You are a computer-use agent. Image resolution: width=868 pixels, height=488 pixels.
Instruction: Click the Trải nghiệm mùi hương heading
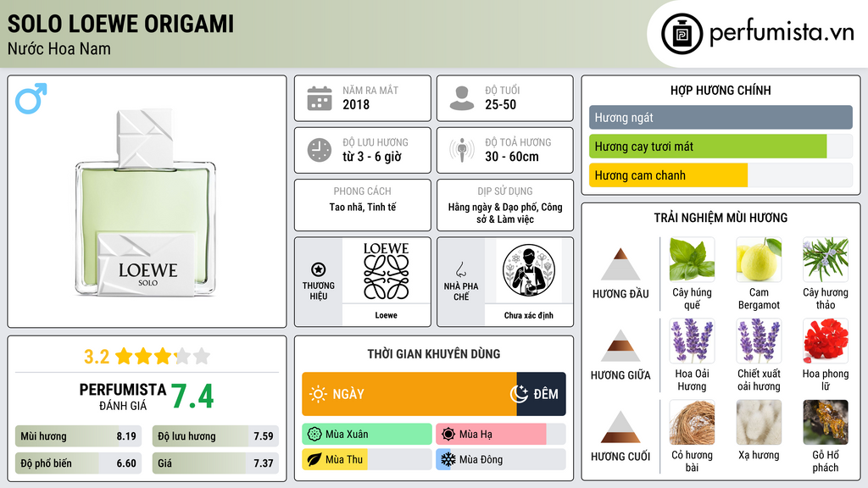pos(721,218)
